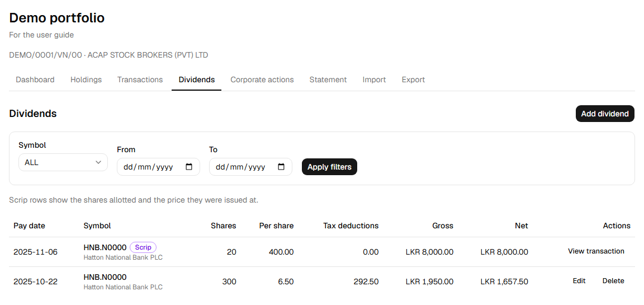Click the Tax deductions column header
The image size is (644, 305).
point(351,226)
